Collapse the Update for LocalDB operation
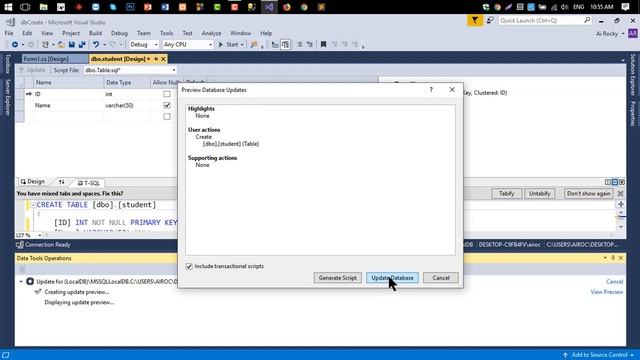Viewport: 640px width, 360px height. coord(21,282)
